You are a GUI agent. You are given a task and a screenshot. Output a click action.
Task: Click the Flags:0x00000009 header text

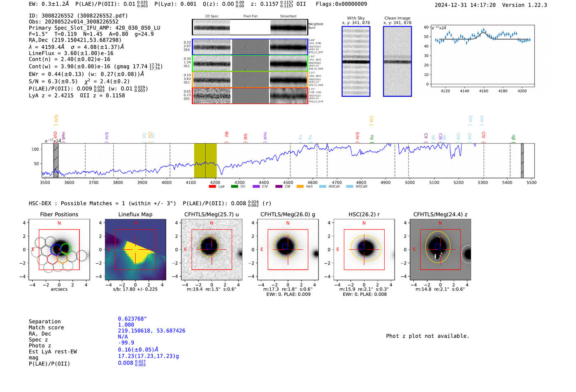tap(341, 4)
